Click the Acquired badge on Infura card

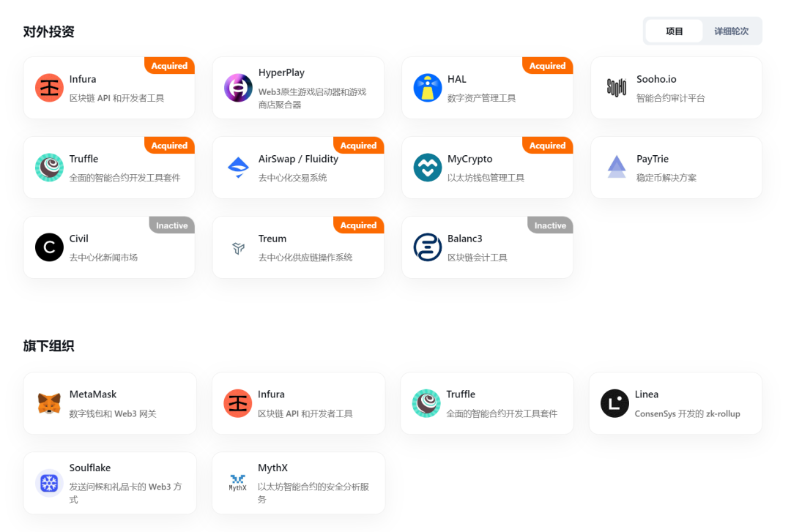click(169, 66)
